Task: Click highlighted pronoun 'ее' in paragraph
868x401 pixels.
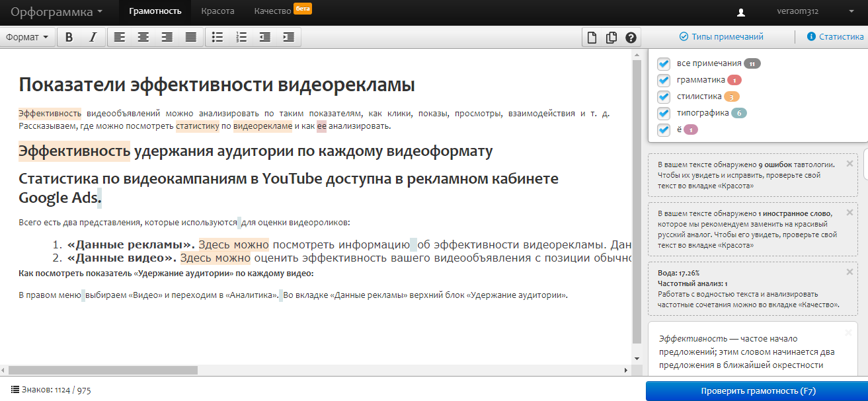Action: pyautogui.click(x=321, y=126)
